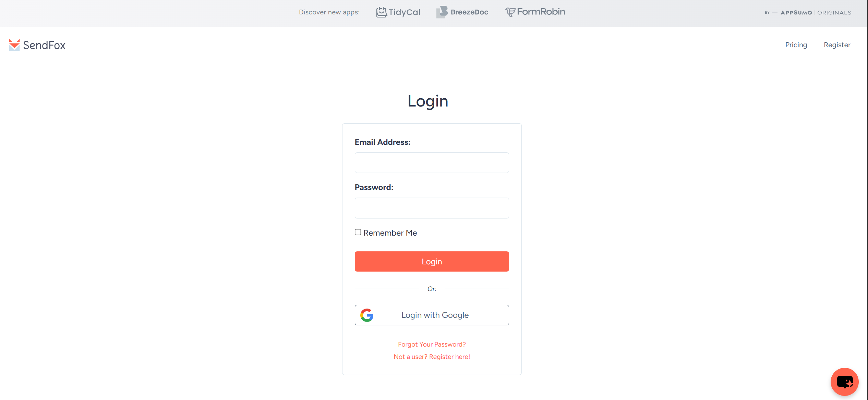This screenshot has height=400, width=868.
Task: Open the TidyCal calendar icon
Action: click(382, 12)
